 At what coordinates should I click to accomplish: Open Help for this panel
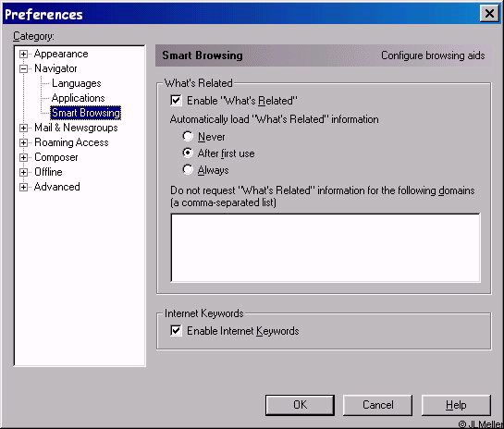click(456, 405)
